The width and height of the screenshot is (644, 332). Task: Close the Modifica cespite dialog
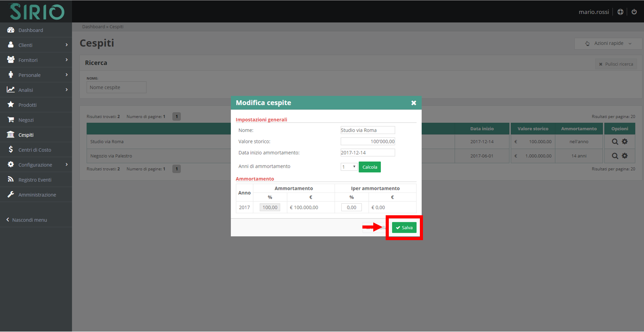click(414, 103)
